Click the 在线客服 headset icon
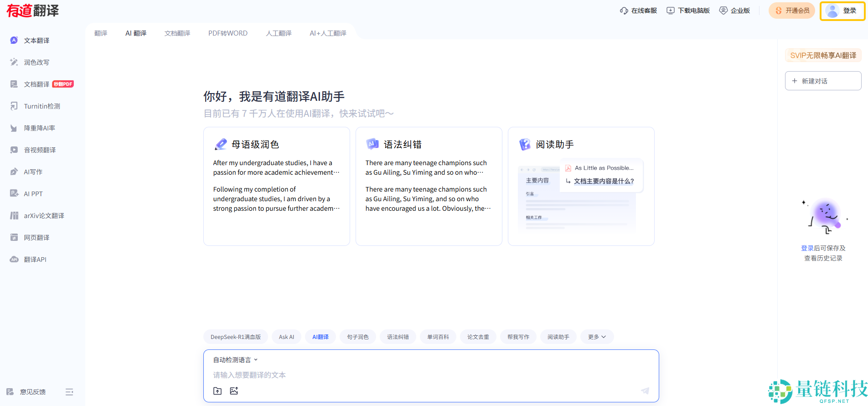 point(624,10)
